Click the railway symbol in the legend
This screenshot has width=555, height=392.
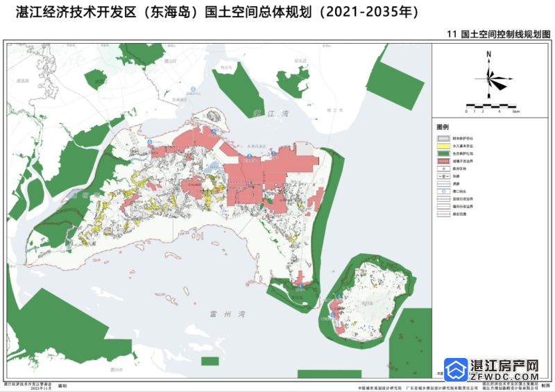point(444,176)
